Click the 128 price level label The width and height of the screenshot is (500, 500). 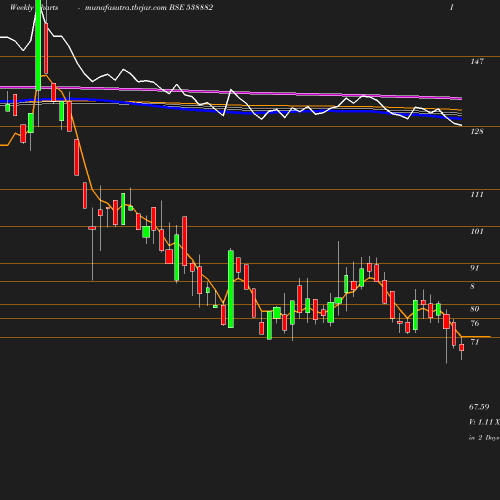tap(477, 131)
